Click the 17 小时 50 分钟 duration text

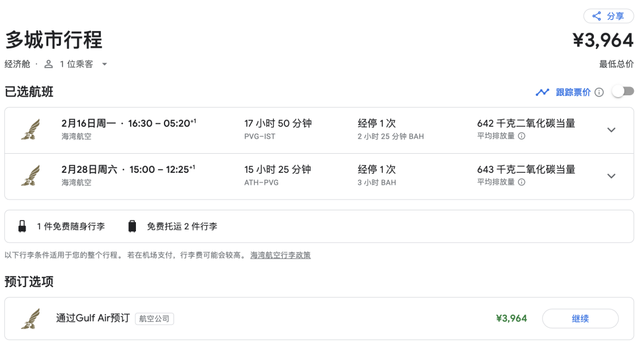(278, 123)
